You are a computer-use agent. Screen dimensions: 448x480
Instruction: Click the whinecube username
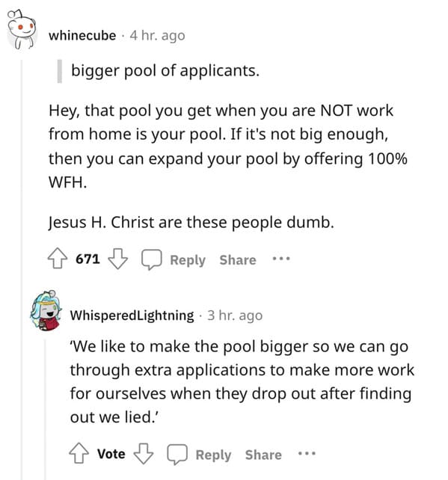pos(82,35)
